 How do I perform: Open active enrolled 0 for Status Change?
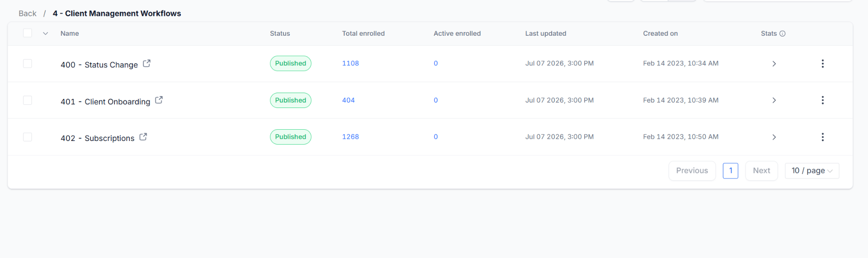[x=436, y=63]
